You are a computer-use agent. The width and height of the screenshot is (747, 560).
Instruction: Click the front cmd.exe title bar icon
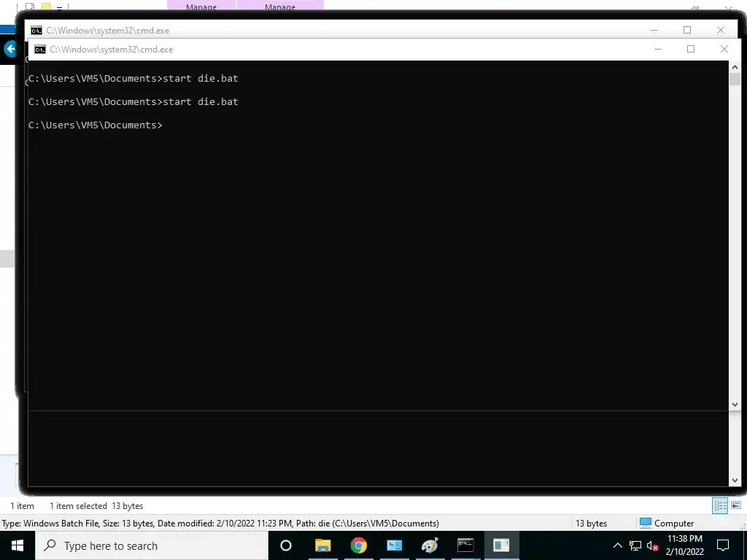point(40,50)
